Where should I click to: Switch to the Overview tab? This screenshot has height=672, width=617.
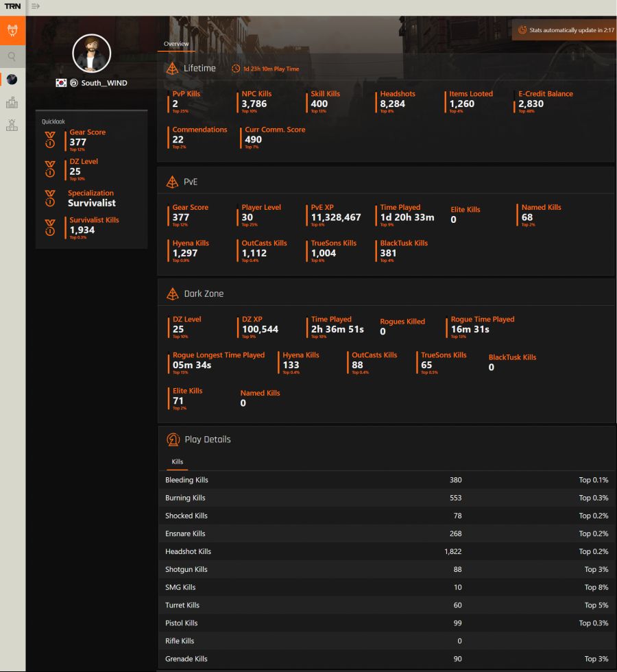pos(176,44)
